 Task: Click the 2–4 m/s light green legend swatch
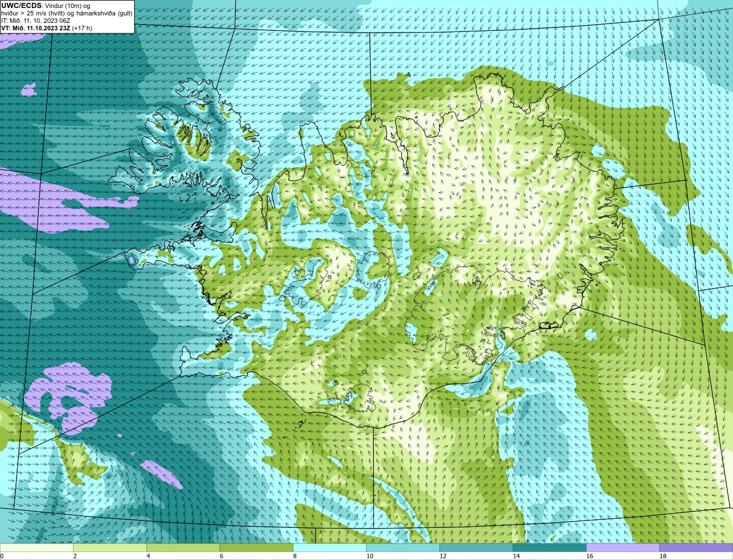110,548
